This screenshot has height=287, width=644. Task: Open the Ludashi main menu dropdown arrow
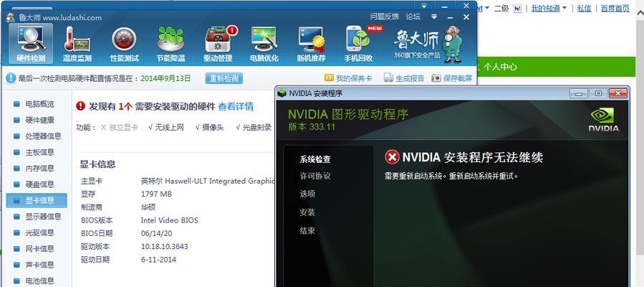coord(434,17)
